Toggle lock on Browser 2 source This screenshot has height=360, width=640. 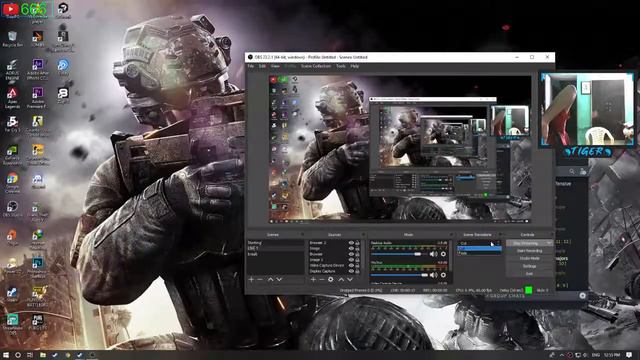pos(358,243)
